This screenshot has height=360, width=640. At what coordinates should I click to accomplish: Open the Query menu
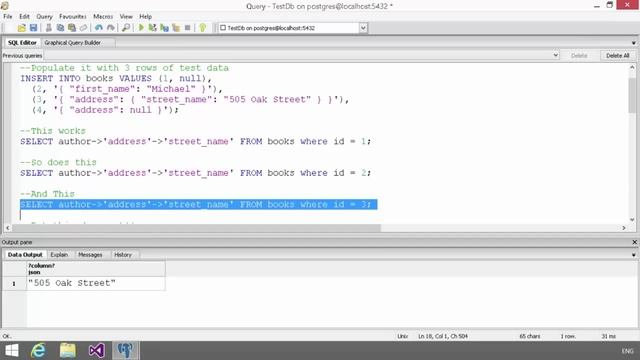[x=44, y=16]
